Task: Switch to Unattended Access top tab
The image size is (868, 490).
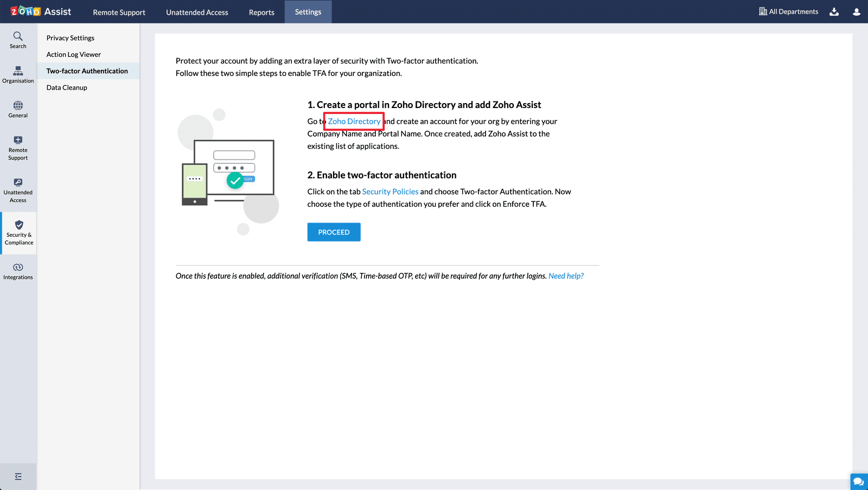Action: point(197,12)
